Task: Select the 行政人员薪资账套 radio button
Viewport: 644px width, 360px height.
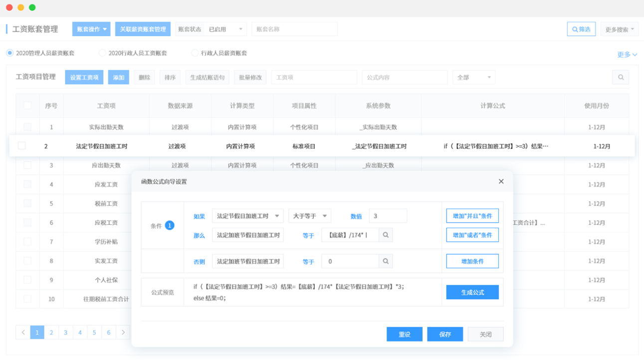Action: coord(195,53)
